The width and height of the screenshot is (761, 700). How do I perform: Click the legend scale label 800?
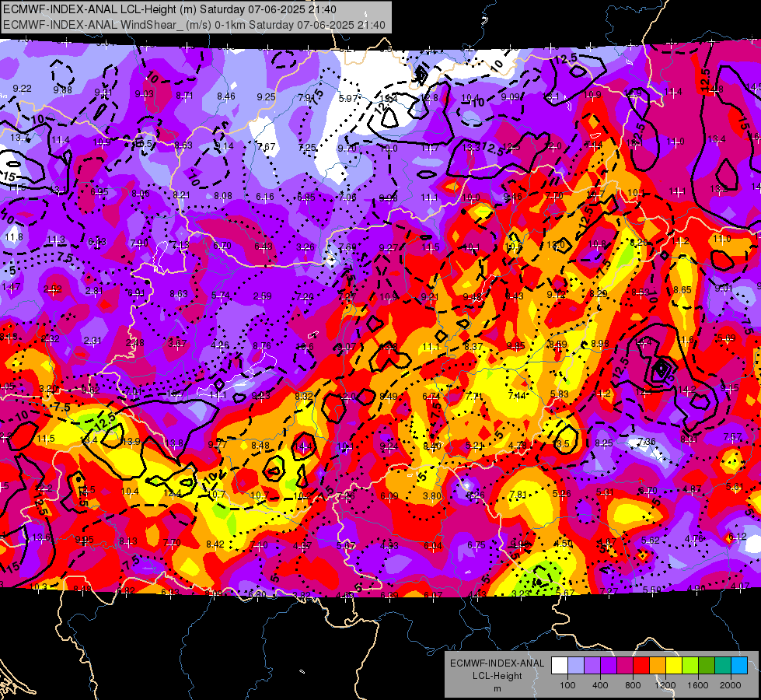pos(633,685)
